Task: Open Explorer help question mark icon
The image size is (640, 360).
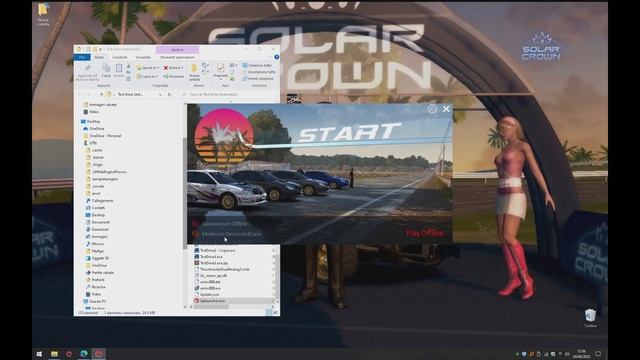Action: coord(276,57)
